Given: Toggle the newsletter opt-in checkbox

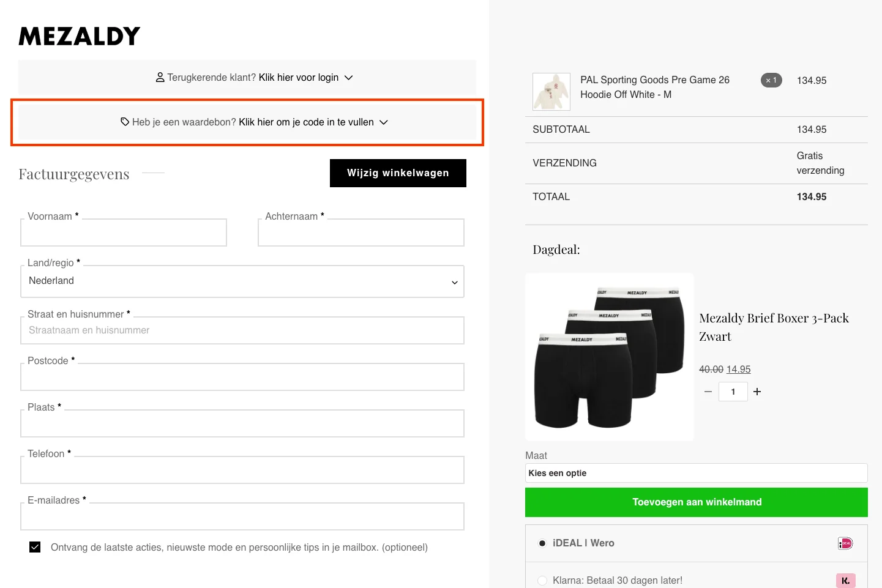Looking at the screenshot, I should (x=35, y=547).
